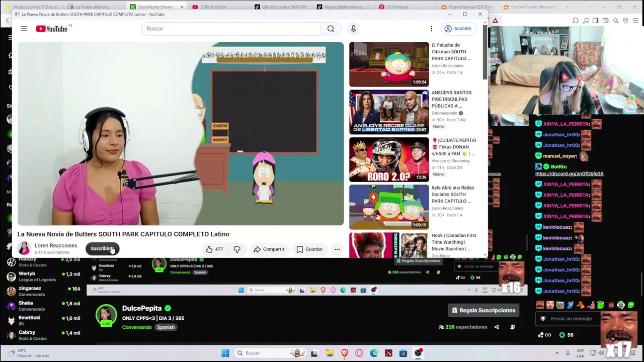This screenshot has width=644, height=362.
Task: Focus the YouTube Buscar search field
Action: click(230, 29)
